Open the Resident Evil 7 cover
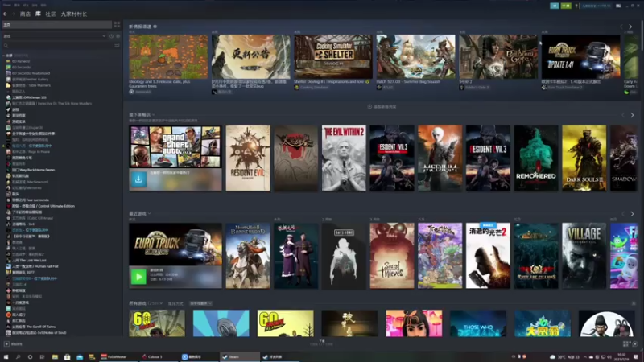Image resolution: width=644 pixels, height=362 pixels. click(x=248, y=158)
